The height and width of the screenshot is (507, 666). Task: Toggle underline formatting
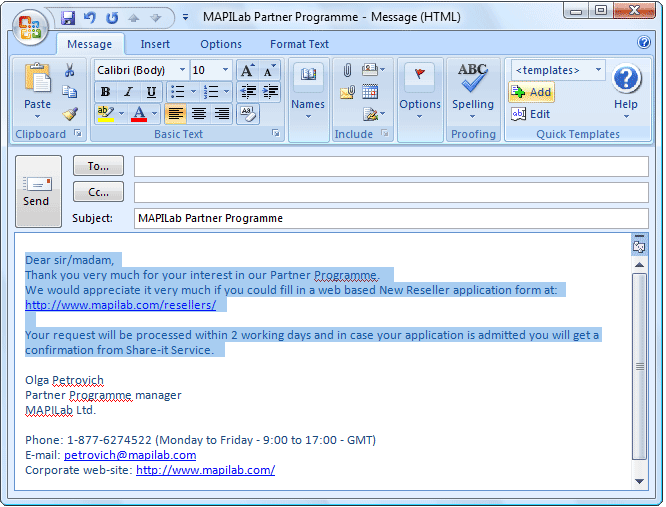(x=151, y=92)
